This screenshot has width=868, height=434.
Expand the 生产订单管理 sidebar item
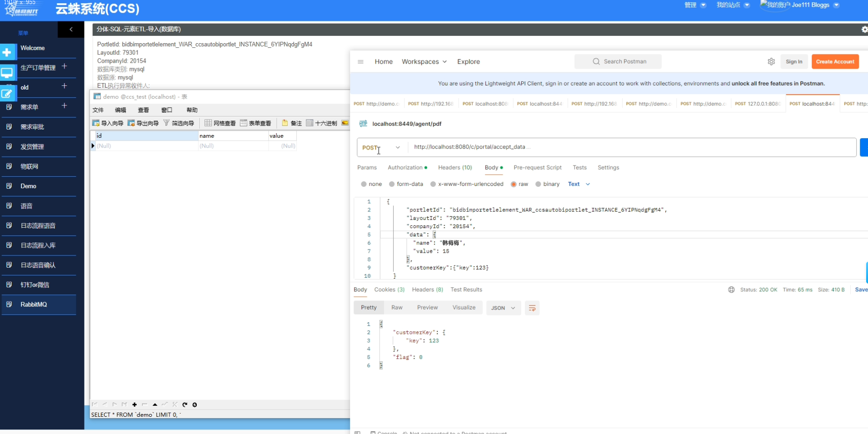pos(65,66)
